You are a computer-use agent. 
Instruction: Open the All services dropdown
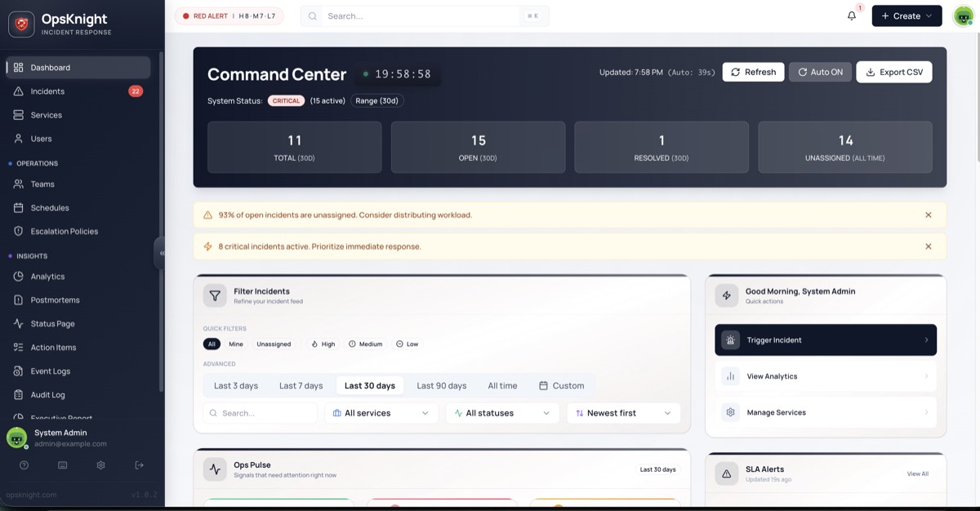381,413
